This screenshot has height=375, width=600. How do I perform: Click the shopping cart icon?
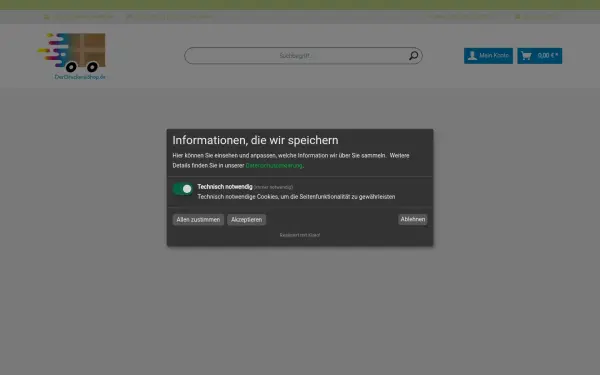coord(526,56)
